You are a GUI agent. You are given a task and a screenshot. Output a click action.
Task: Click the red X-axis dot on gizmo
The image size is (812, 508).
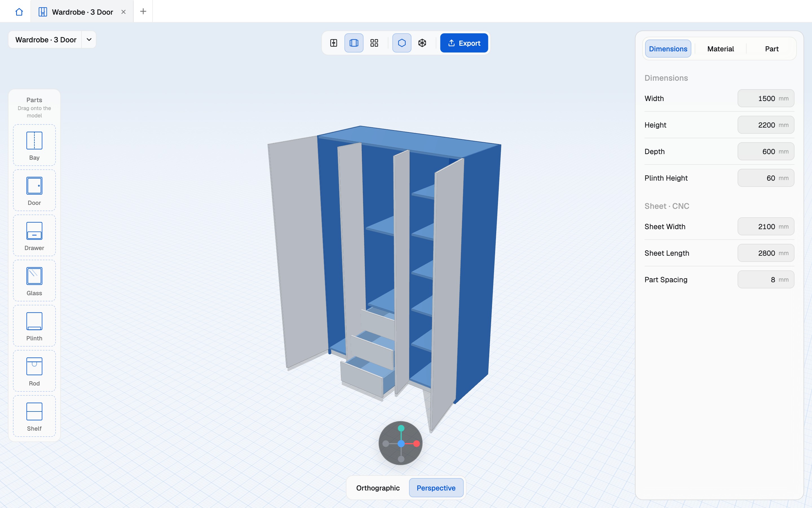pos(416,444)
